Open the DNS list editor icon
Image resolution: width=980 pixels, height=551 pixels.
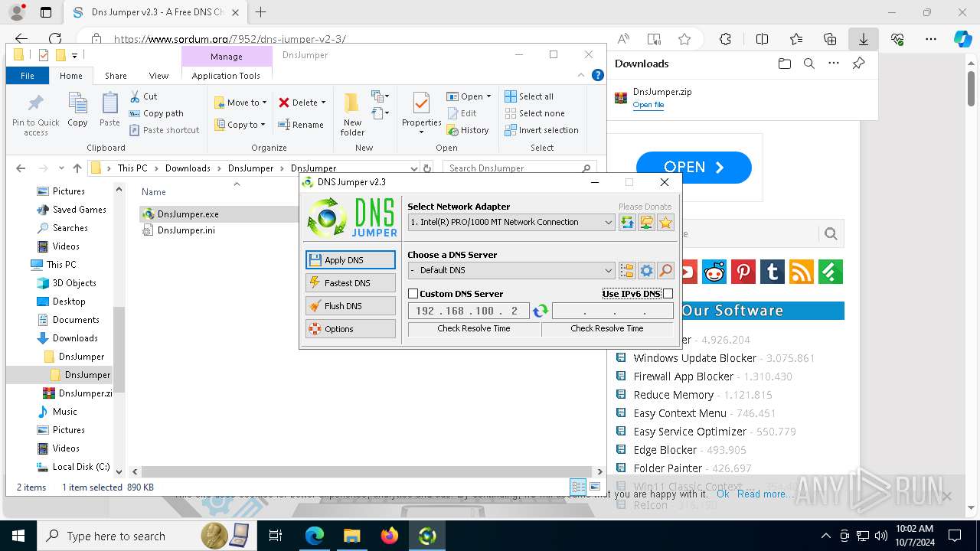[x=628, y=270]
